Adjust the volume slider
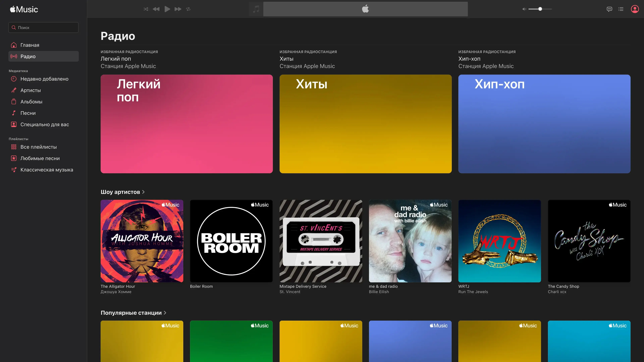This screenshot has height=362, width=644. [x=540, y=9]
